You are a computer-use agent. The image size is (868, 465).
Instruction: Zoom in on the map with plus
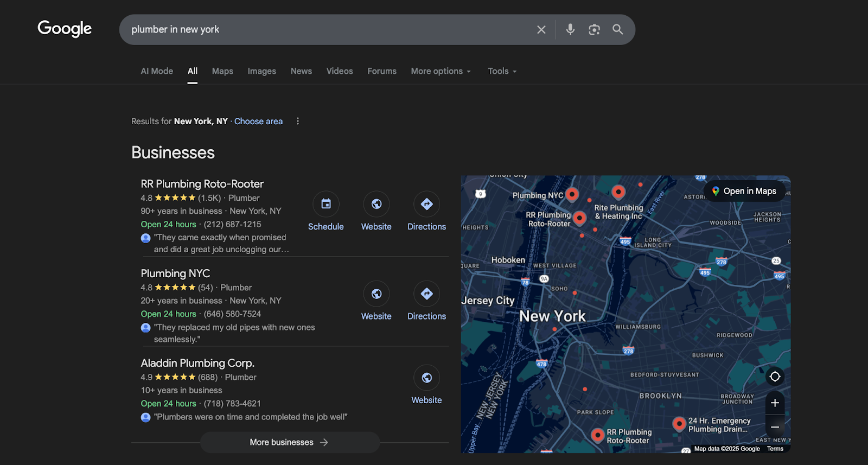click(775, 403)
